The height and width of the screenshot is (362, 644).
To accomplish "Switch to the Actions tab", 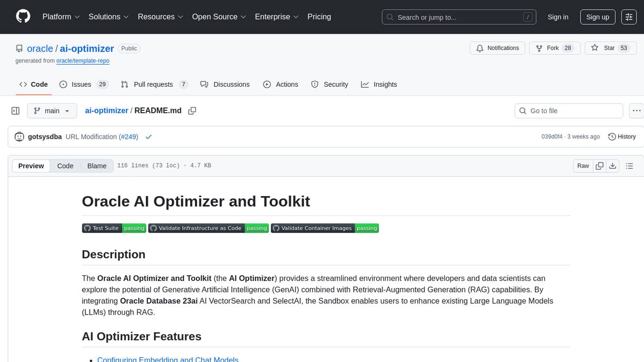I will (281, 84).
